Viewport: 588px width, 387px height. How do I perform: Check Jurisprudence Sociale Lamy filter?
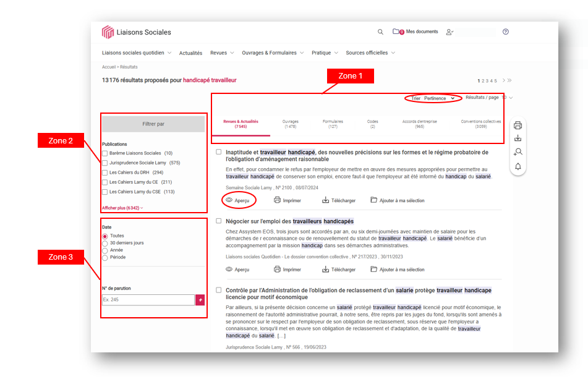pyautogui.click(x=105, y=163)
